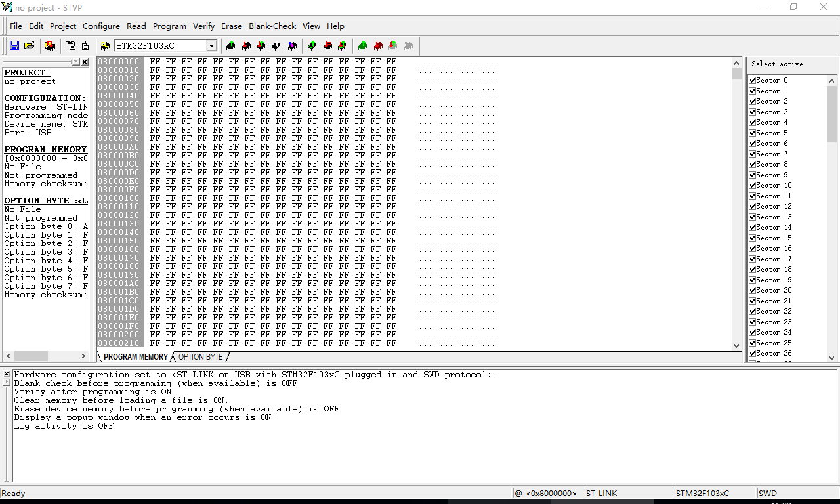Open the Blank-Check menu

point(272,26)
